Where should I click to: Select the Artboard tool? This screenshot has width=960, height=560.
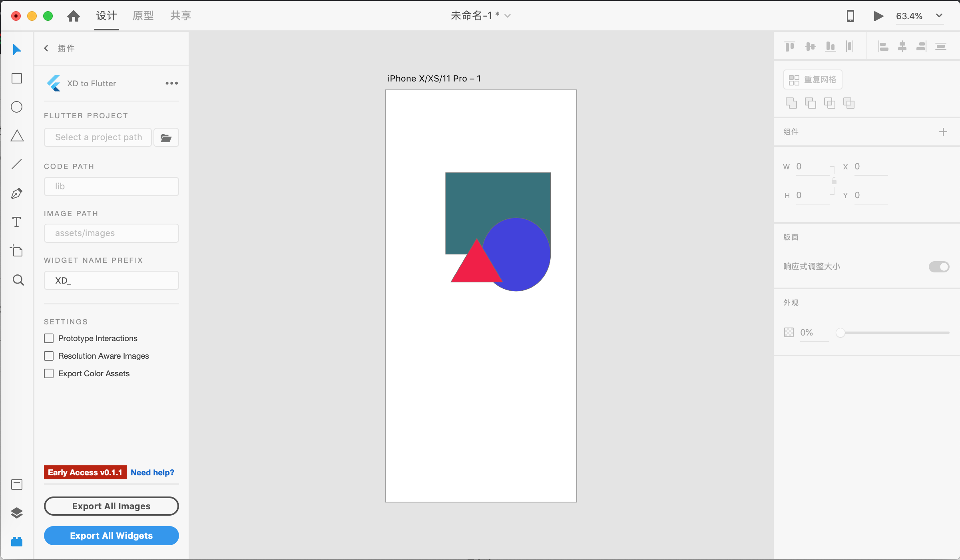coord(17,251)
